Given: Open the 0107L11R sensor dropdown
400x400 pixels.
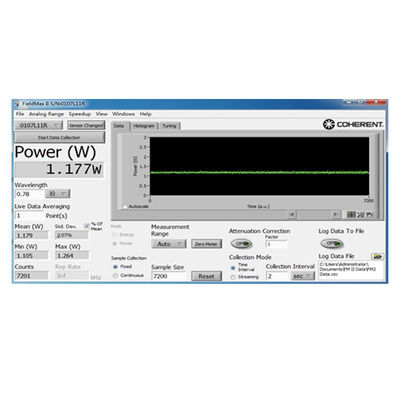Looking at the screenshot, I should [x=39, y=125].
